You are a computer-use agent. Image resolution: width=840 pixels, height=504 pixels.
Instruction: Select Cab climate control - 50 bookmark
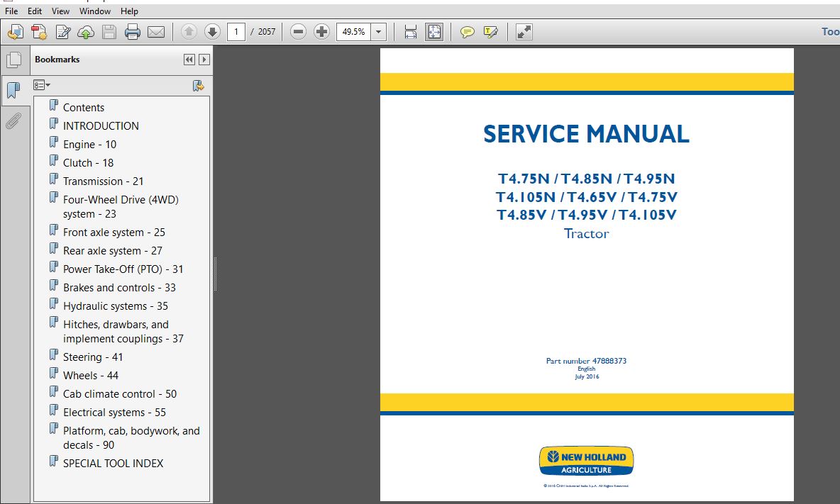pyautogui.click(x=120, y=394)
